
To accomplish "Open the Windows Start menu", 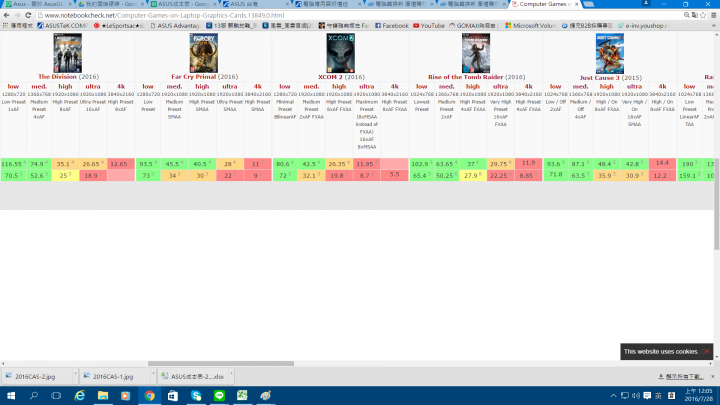I will [11, 395].
